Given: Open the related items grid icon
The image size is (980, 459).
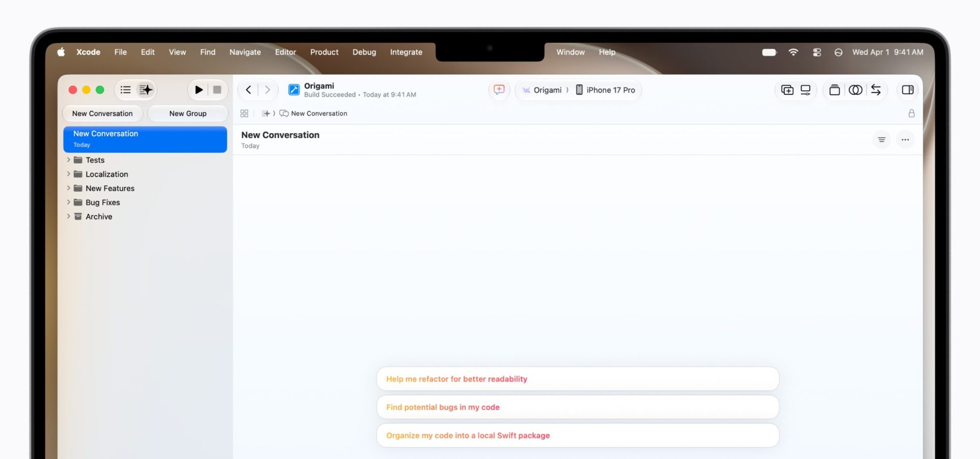Looking at the screenshot, I should coord(244,113).
